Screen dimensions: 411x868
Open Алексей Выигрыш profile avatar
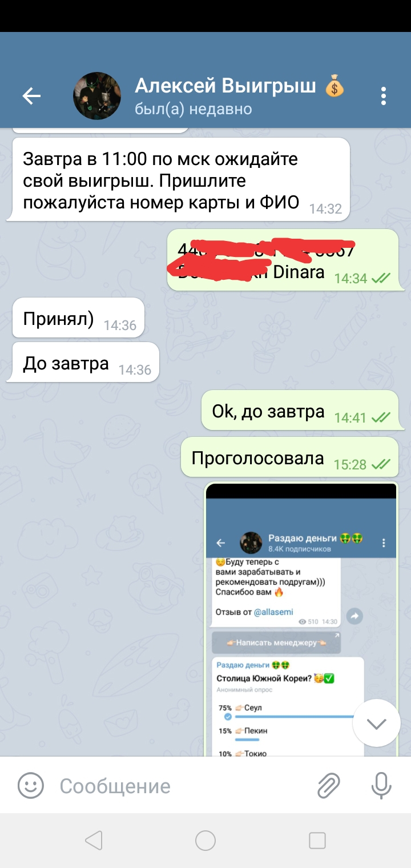point(97,96)
